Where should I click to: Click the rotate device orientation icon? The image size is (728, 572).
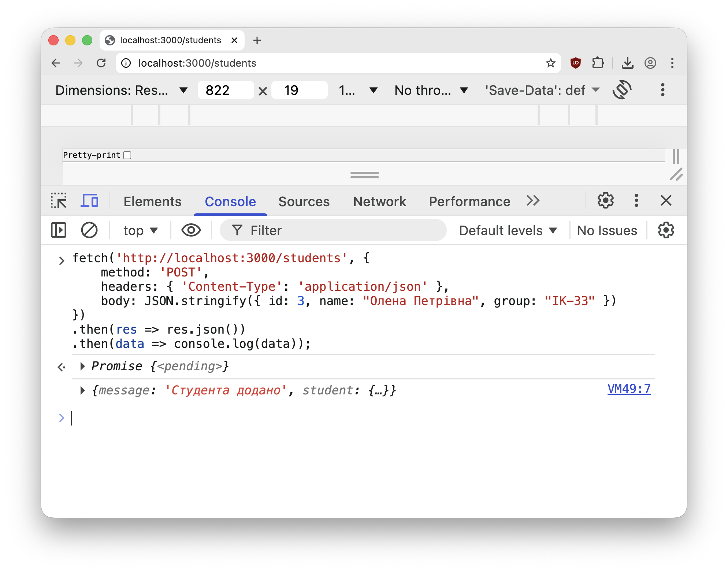click(x=622, y=90)
